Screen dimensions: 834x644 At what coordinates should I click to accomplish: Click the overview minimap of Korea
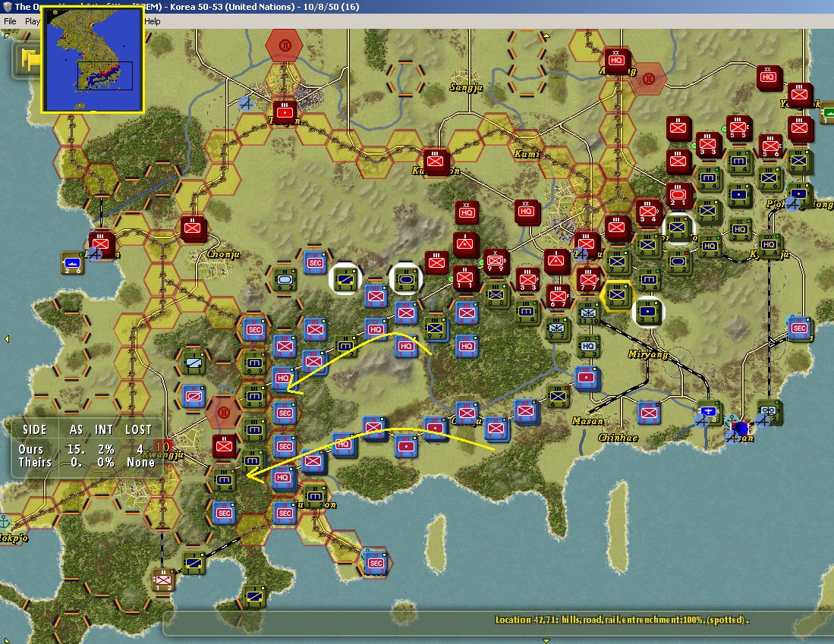93,60
